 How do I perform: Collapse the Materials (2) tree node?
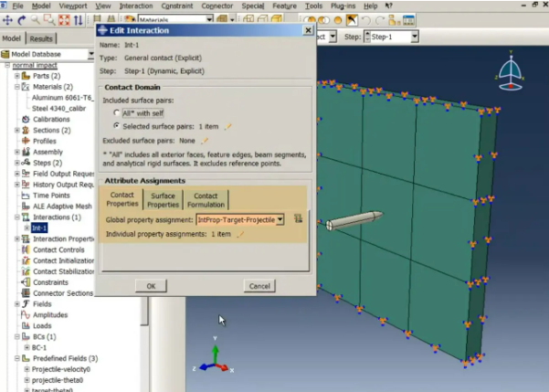[16, 87]
